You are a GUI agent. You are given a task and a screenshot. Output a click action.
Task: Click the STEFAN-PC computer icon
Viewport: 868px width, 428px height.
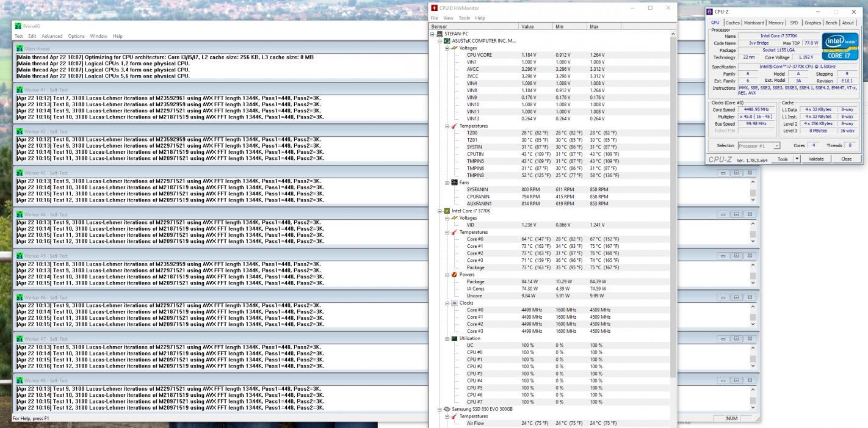coord(439,34)
